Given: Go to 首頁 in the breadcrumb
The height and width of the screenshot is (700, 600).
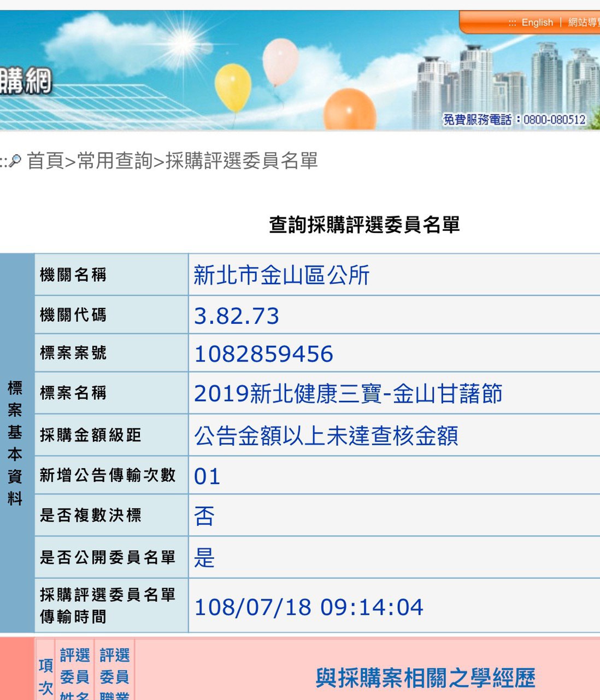Looking at the screenshot, I should pos(45,161).
